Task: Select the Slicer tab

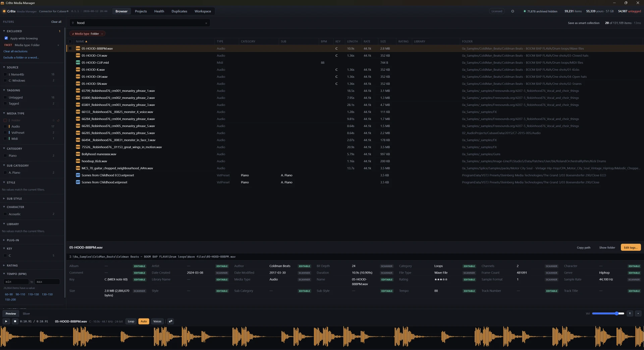Action: coord(26,314)
